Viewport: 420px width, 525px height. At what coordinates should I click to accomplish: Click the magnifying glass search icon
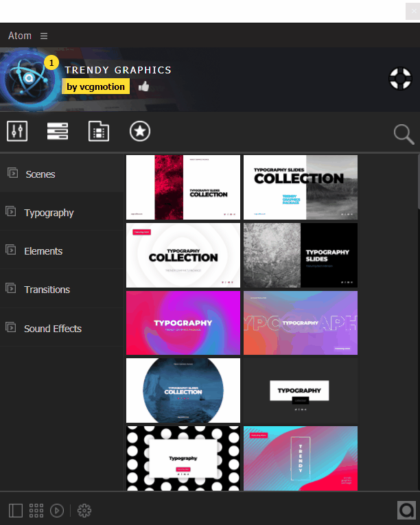404,135
